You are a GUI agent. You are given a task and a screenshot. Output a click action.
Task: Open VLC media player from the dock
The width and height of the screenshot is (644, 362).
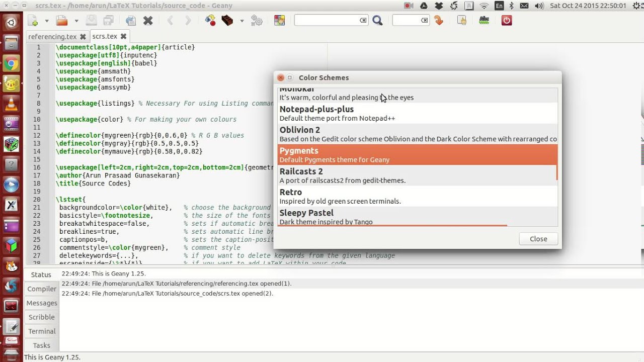coord(11,105)
